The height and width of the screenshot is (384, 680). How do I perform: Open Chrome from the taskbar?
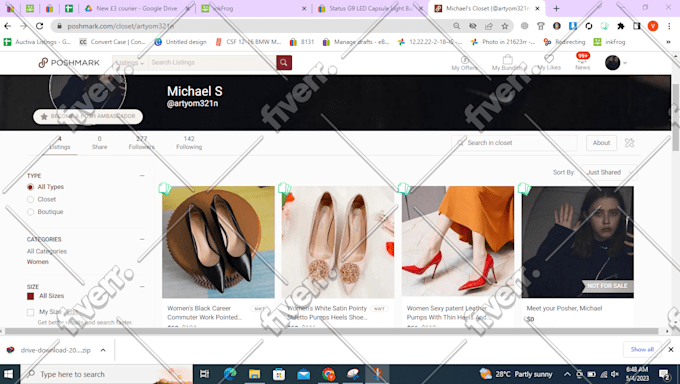328,374
